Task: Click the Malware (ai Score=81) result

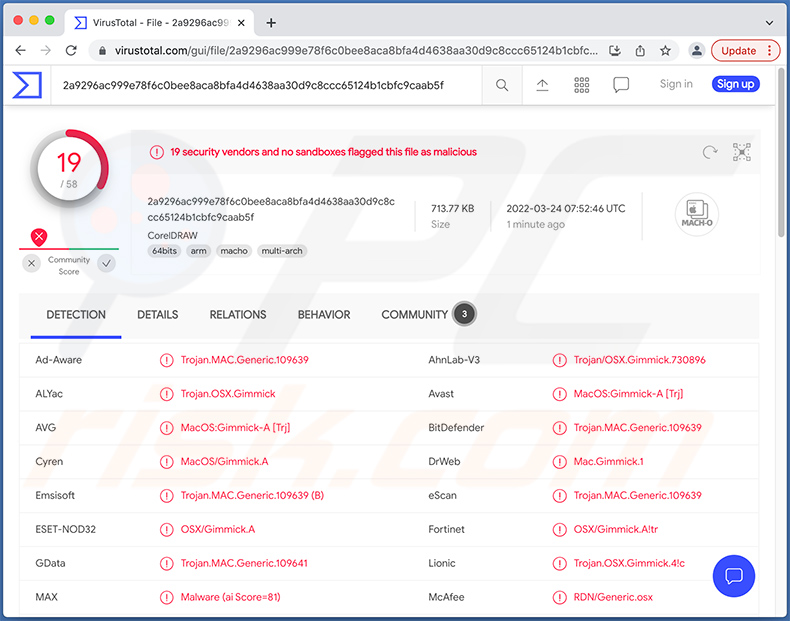Action: tap(230, 597)
